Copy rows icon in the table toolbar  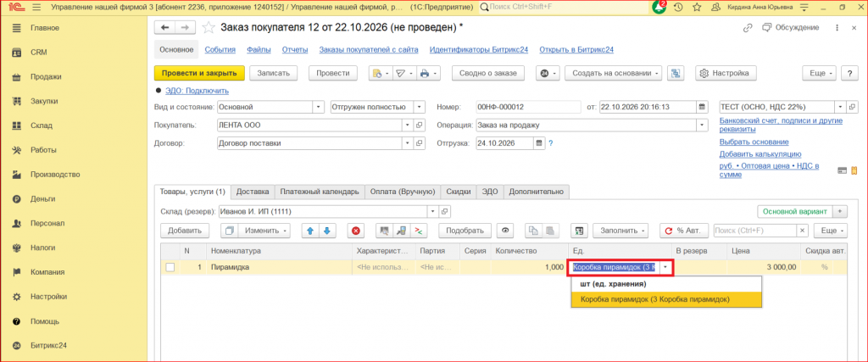click(533, 231)
